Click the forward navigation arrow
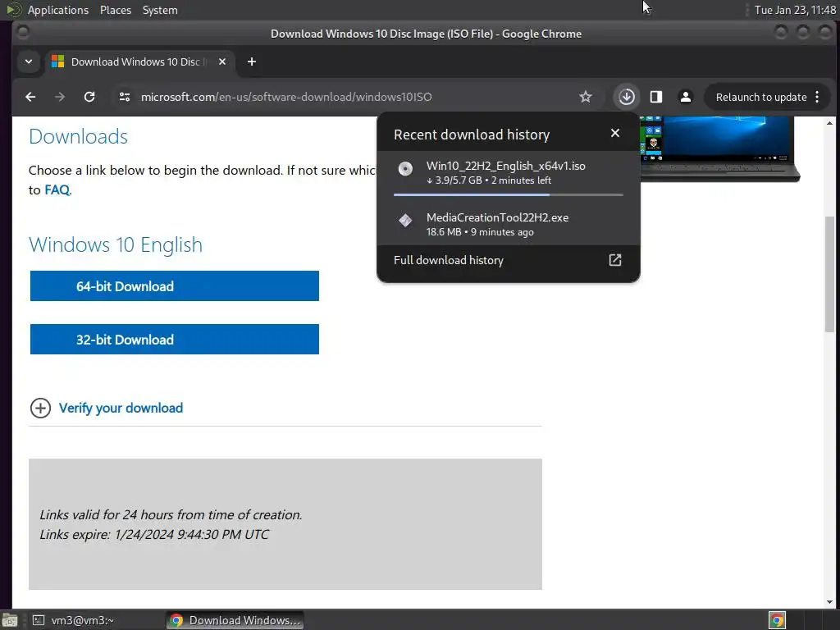840x630 pixels. [x=60, y=97]
